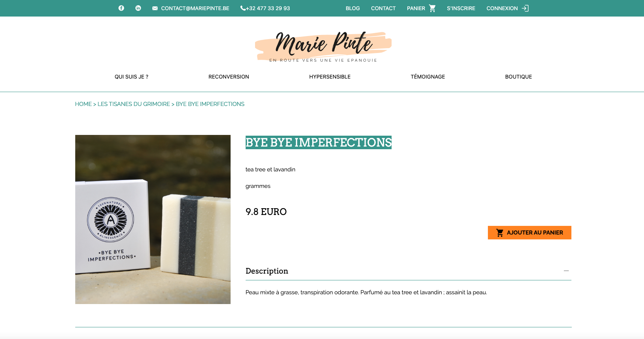Click the envelope email icon
Image resolution: width=644 pixels, height=339 pixels.
(155, 8)
